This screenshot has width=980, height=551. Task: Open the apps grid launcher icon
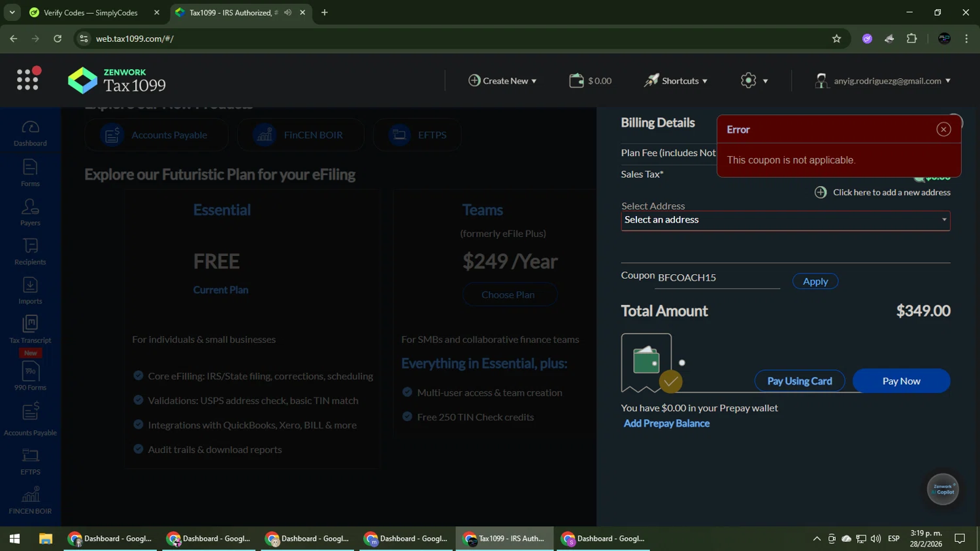click(x=28, y=79)
